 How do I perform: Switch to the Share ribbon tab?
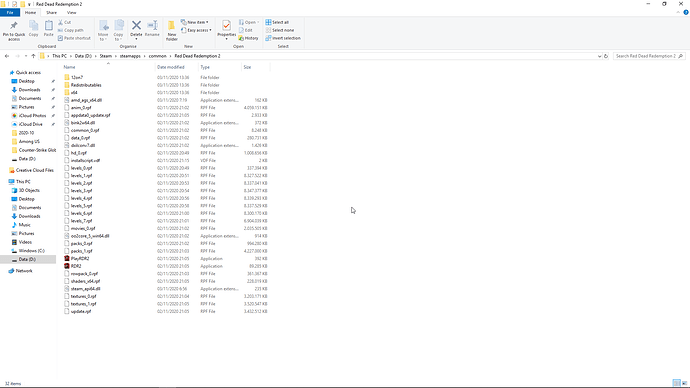click(x=51, y=13)
